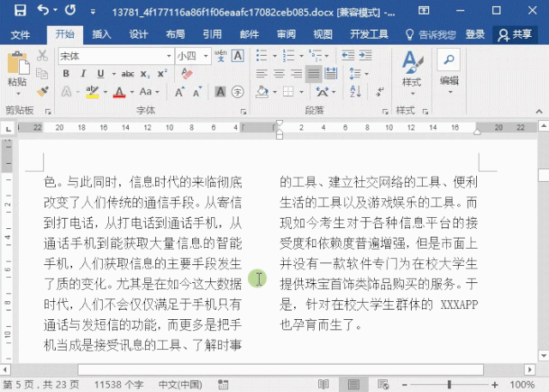Screen dimensions: 549x392
Task: Click the text effects outlined A icon
Action: (x=66, y=92)
